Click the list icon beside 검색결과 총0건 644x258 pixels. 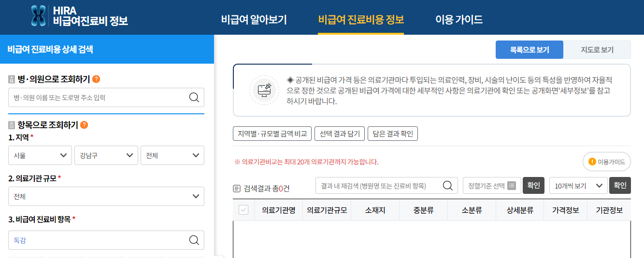tap(236, 189)
